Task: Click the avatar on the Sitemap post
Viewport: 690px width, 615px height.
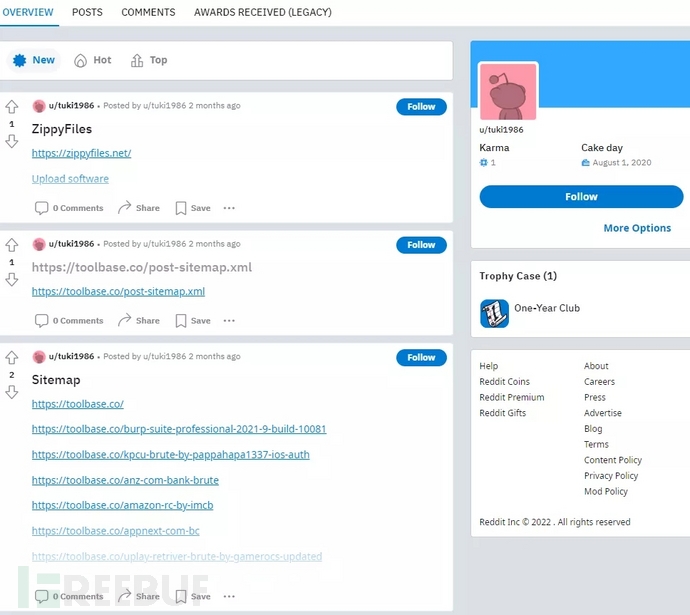Action: click(39, 357)
